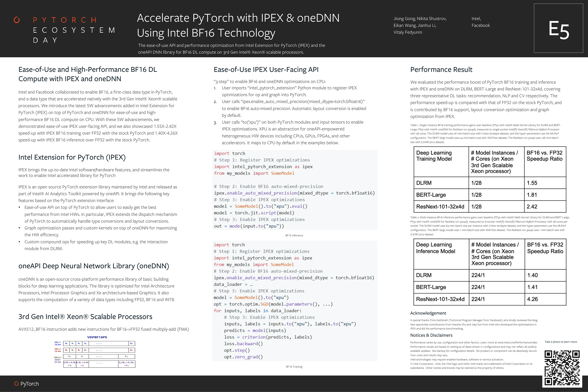Click the BF16 inference code block
This screenshot has width=588, height=392.
(294, 190)
